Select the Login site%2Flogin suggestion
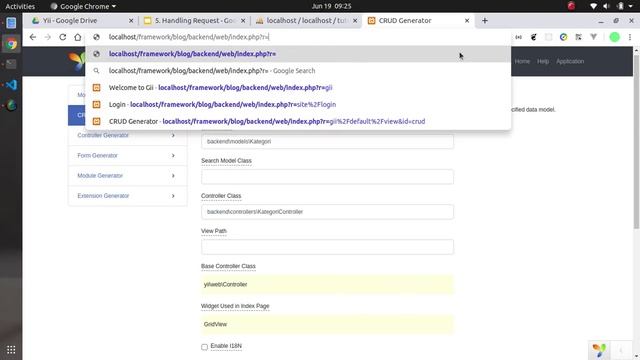640x360 pixels. coord(298,104)
